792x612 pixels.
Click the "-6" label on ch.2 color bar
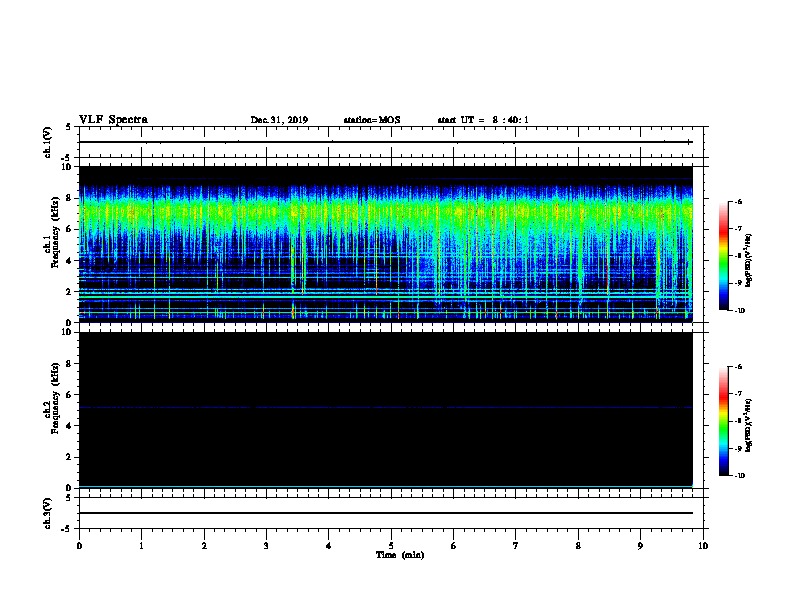[x=738, y=367]
